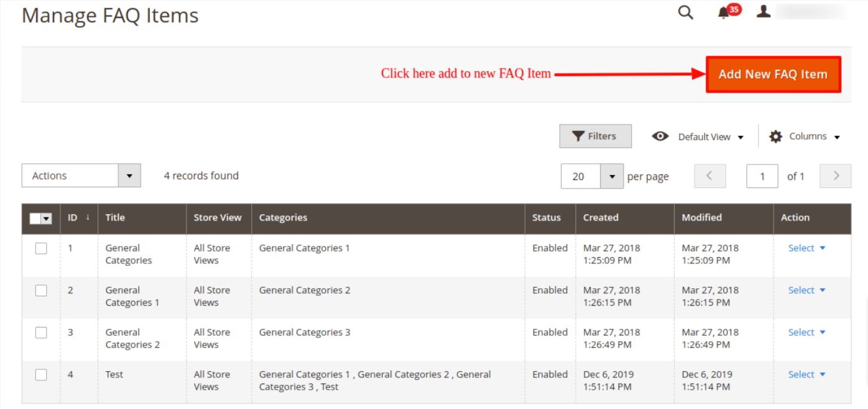Open the Select action menu for Test
Viewport: 868px width, 409px height.
(806, 375)
